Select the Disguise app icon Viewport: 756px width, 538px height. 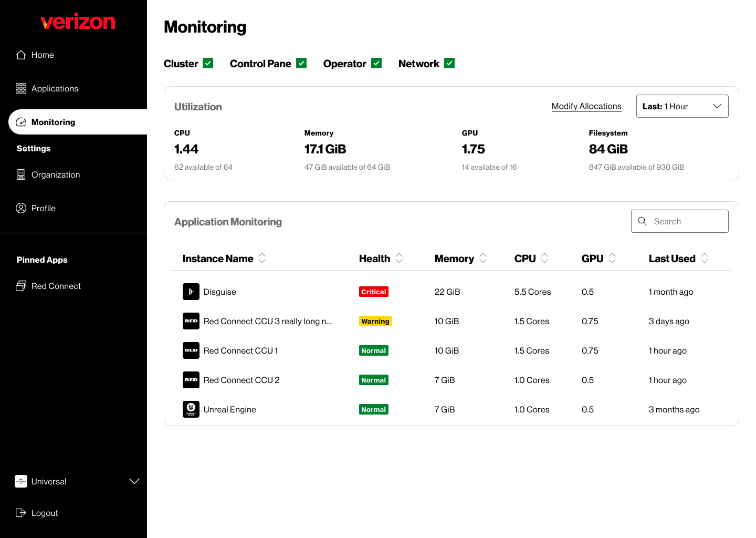pyautogui.click(x=191, y=292)
